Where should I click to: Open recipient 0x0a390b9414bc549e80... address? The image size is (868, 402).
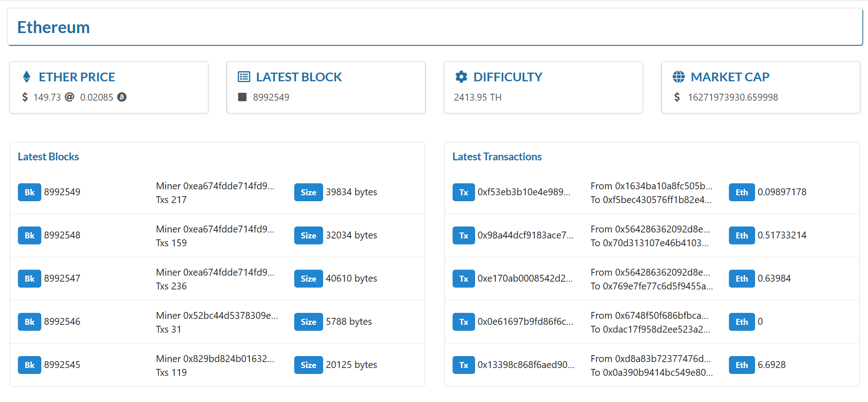point(658,373)
